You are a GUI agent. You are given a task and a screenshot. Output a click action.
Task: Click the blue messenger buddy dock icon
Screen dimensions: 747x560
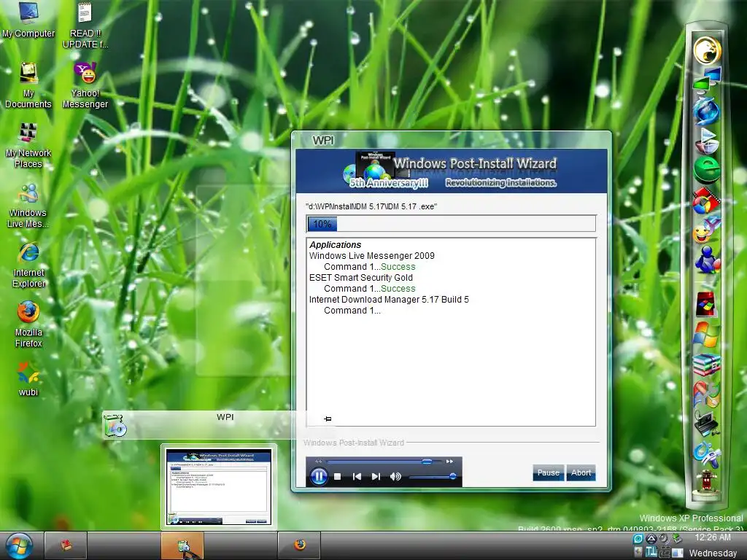(x=707, y=260)
